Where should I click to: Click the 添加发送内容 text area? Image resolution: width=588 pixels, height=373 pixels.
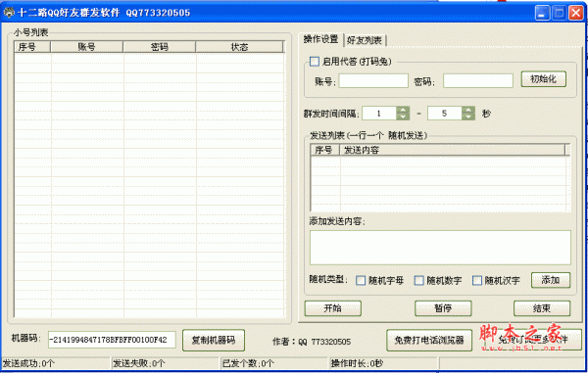click(x=440, y=248)
